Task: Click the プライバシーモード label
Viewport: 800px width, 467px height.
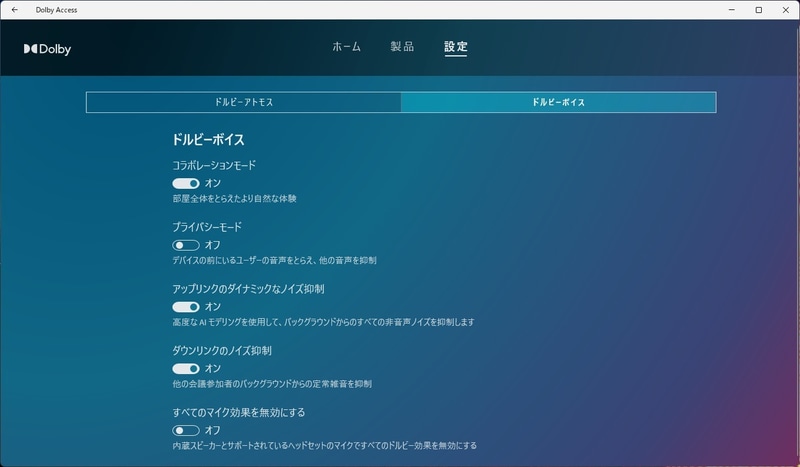Action: [207, 227]
